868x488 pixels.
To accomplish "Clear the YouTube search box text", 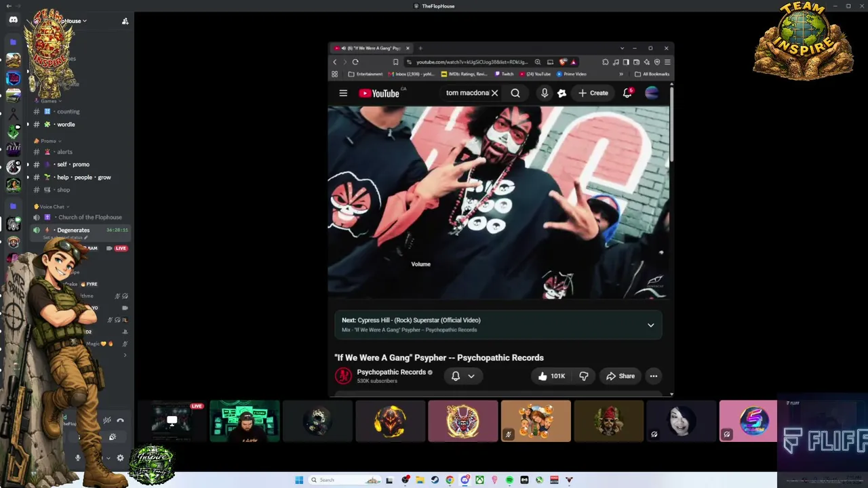I will tap(495, 94).
